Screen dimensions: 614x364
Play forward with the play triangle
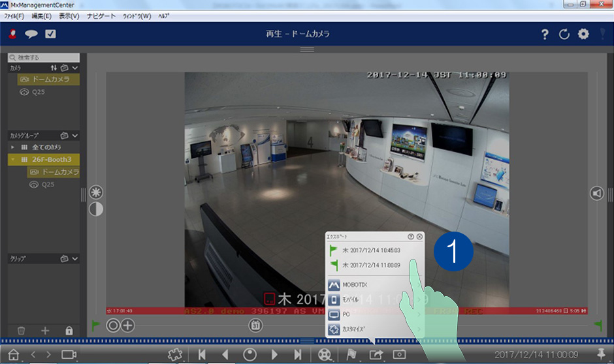[x=274, y=355]
